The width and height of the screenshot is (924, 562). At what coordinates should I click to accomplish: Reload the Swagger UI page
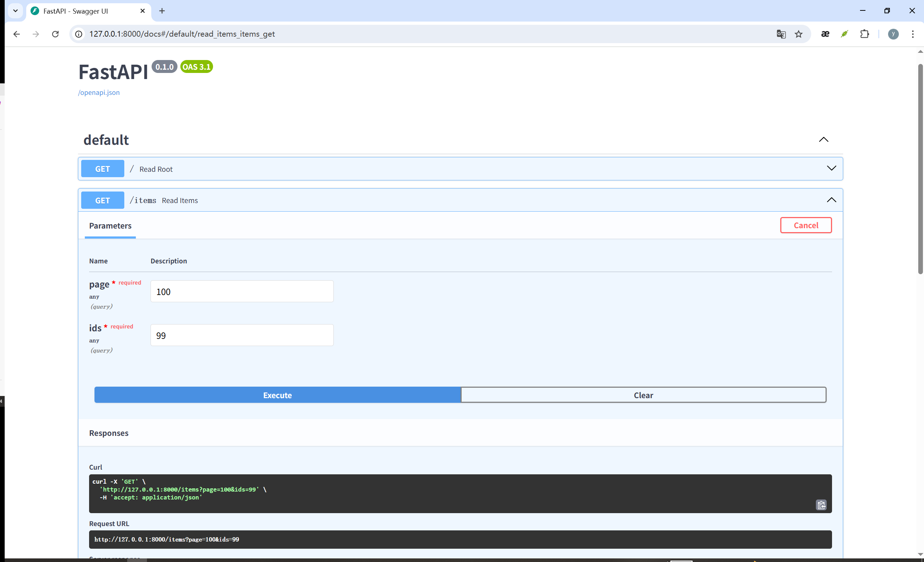55,34
